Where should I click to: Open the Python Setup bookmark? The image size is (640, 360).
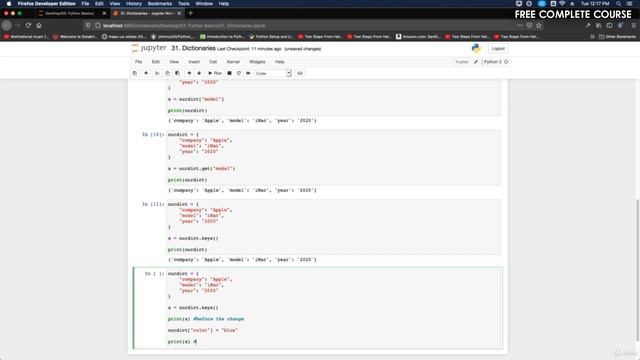click(x=271, y=37)
